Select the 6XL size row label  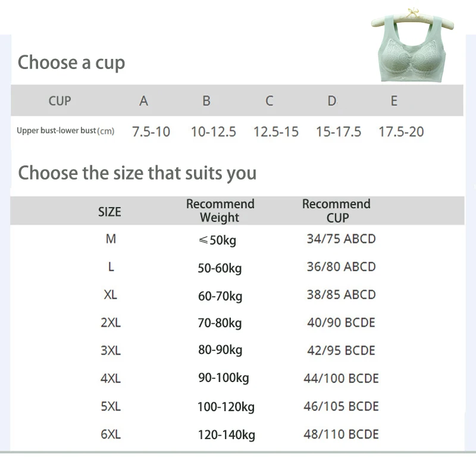[x=111, y=434]
